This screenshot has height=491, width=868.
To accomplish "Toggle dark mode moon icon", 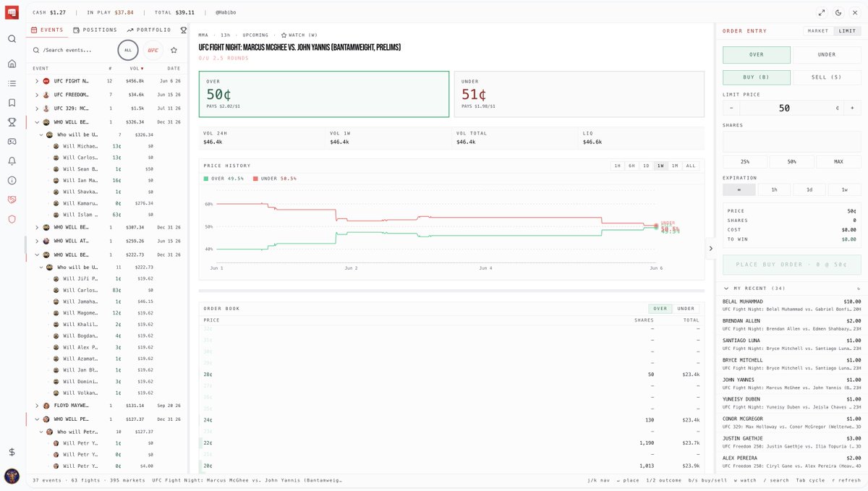I will click(838, 12).
